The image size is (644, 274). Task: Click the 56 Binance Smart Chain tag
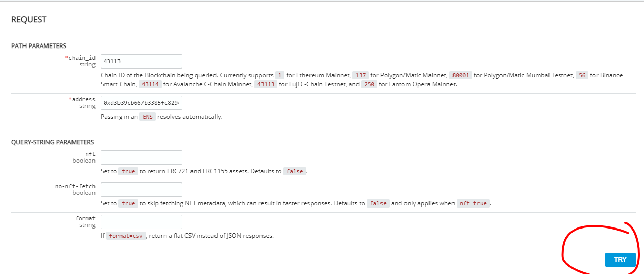(x=582, y=75)
